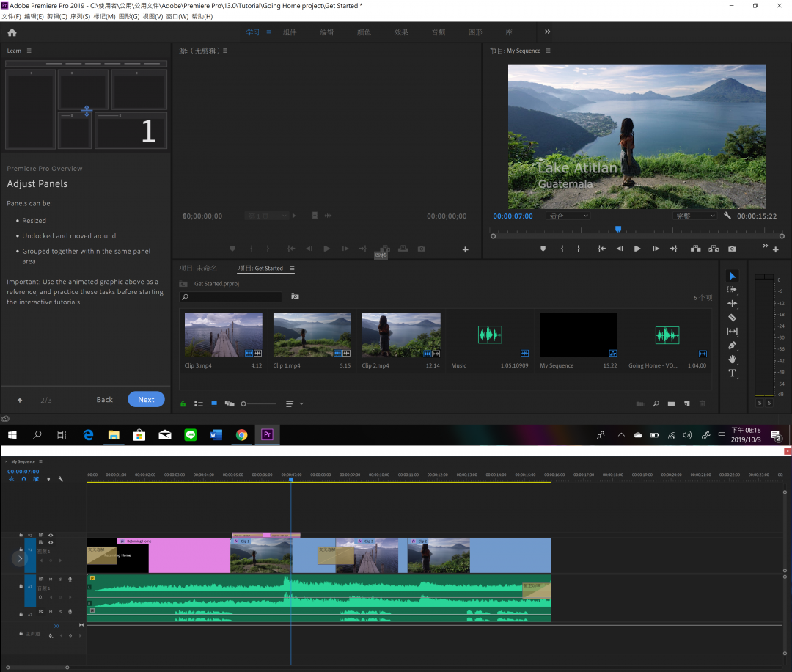The width and height of the screenshot is (792, 672).
Task: Select the Hand tool
Action: [x=732, y=359]
